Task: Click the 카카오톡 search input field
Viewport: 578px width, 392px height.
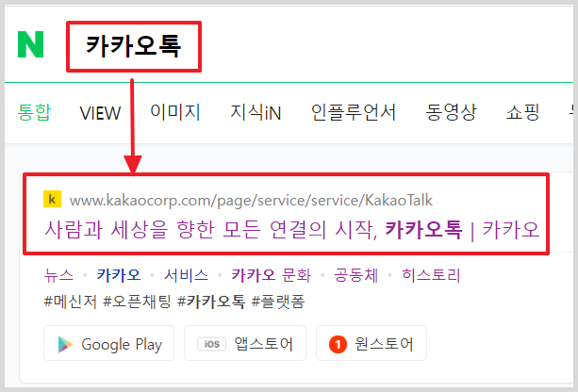Action: 134,46
